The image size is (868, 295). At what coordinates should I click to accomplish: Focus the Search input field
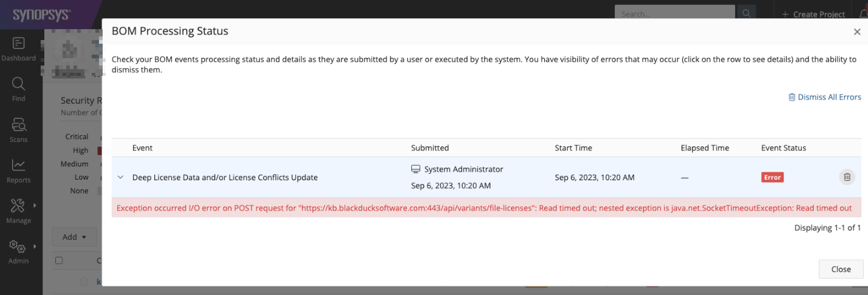pos(675,13)
